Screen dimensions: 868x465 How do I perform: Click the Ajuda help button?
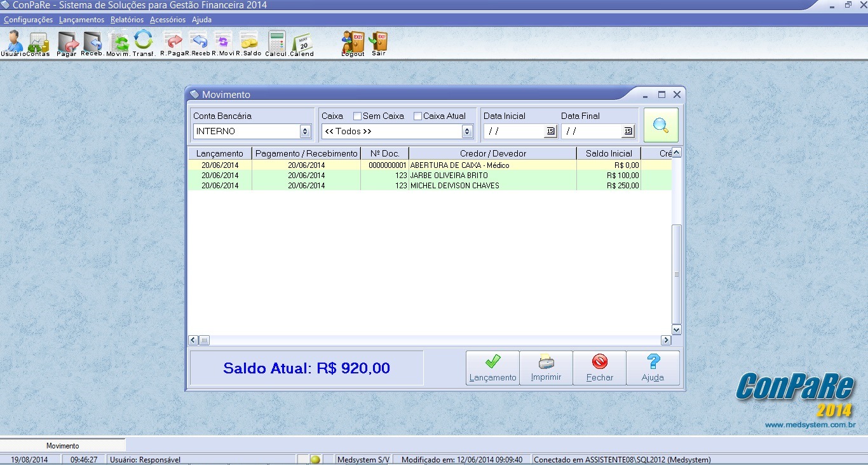(653, 368)
